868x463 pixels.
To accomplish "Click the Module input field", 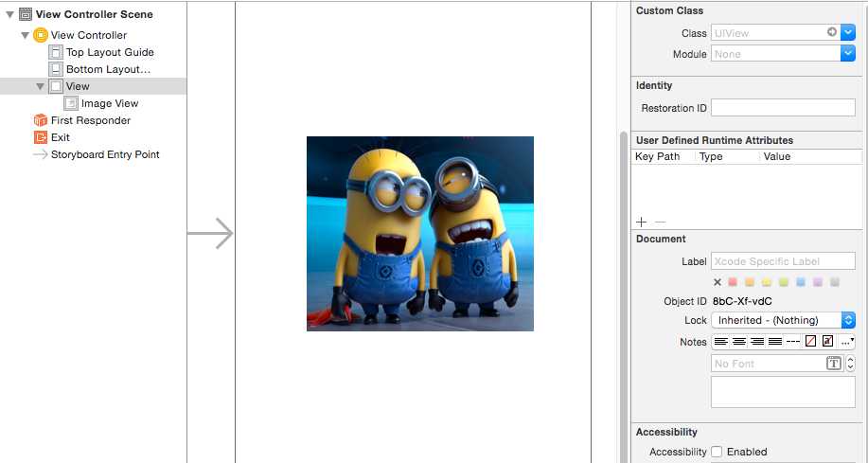I will pyautogui.click(x=775, y=54).
